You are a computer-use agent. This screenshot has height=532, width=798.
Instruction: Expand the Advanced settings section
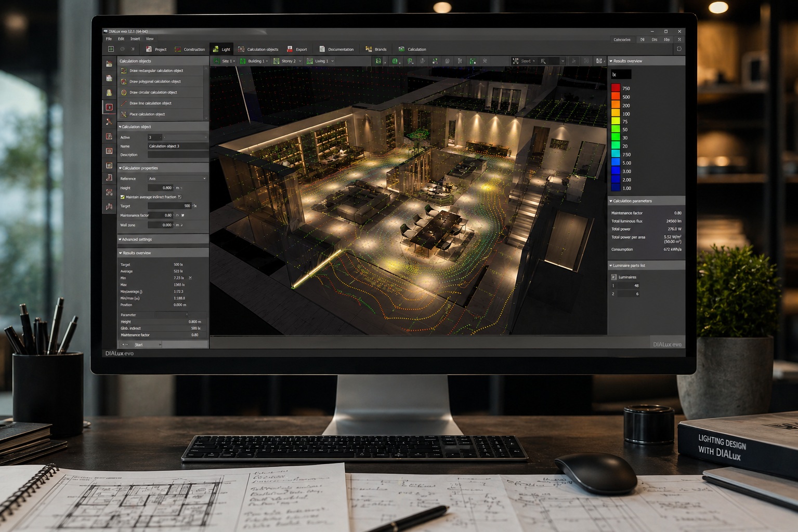[120, 240]
